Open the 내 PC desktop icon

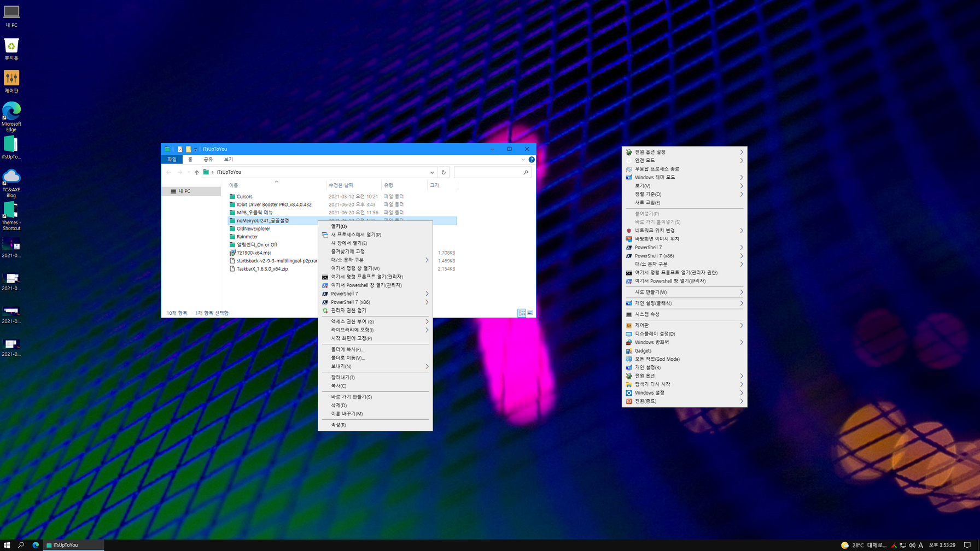pyautogui.click(x=11, y=16)
